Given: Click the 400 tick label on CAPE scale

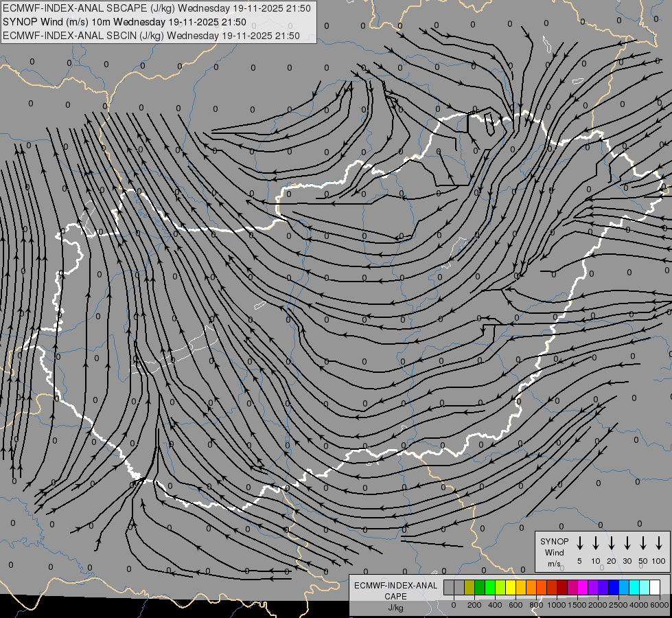Looking at the screenshot, I should coord(495,605).
